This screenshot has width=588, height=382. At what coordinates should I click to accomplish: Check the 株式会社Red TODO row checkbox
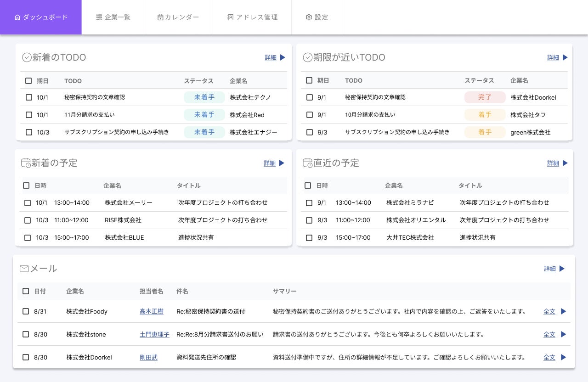tap(29, 115)
